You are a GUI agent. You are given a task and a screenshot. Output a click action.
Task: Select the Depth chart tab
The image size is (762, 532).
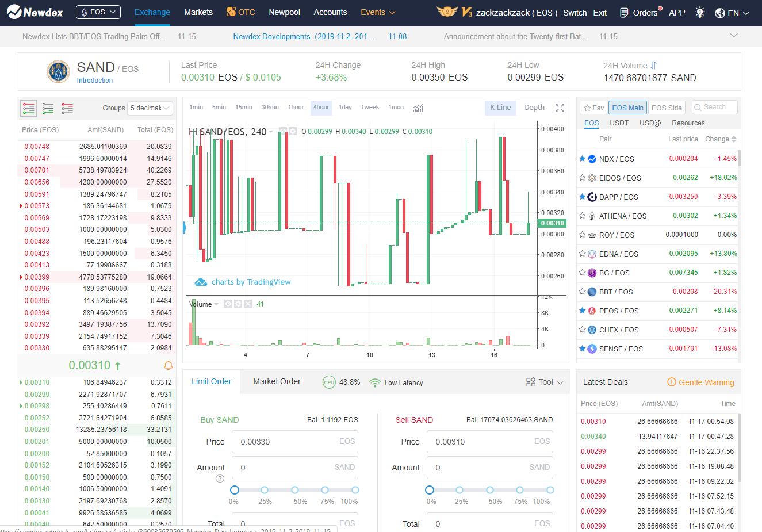(x=534, y=108)
